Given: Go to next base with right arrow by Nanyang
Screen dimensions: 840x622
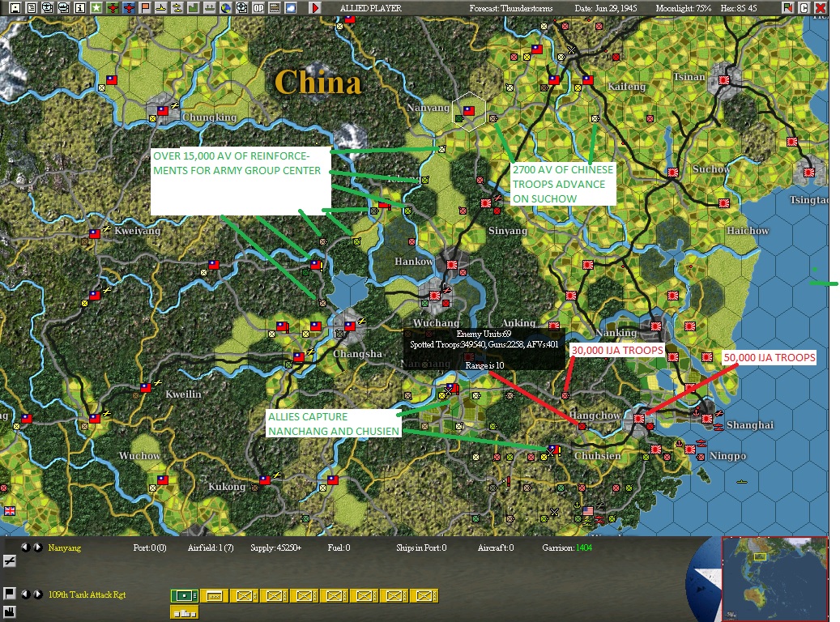Looking at the screenshot, I should pos(37,547).
